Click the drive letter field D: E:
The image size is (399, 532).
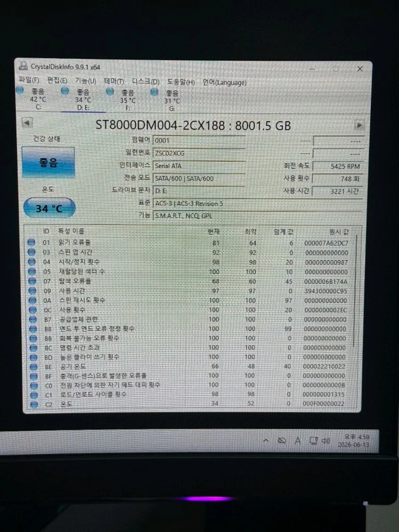[199, 190]
